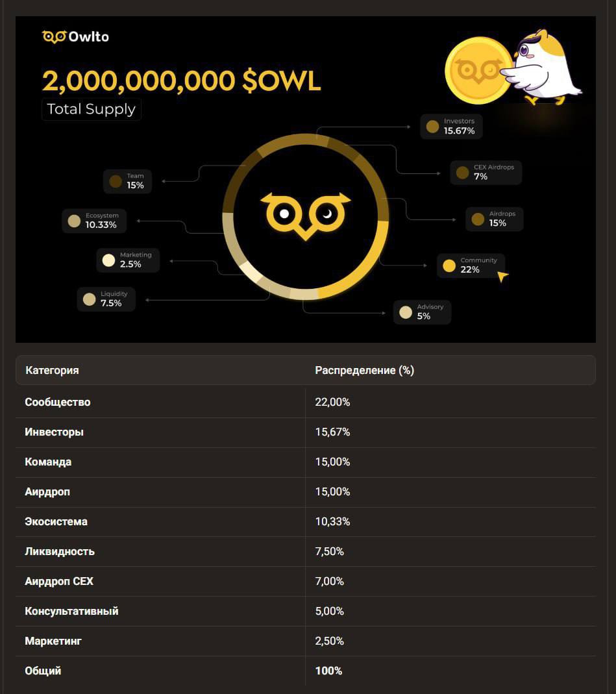
Task: Click the Advisory 5% color dot
Action: [x=406, y=312]
